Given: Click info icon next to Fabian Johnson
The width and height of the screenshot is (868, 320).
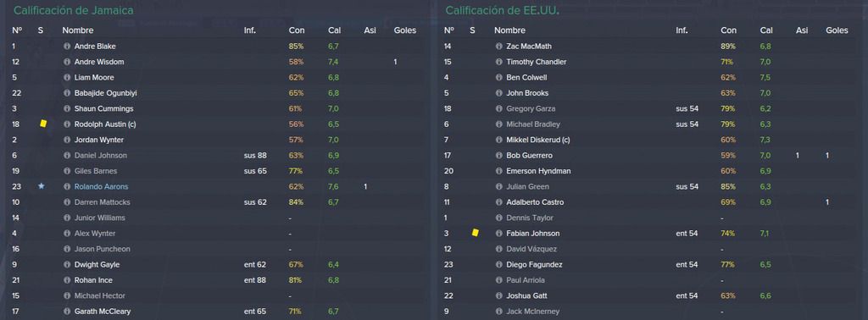Looking at the screenshot, I should (x=498, y=234).
